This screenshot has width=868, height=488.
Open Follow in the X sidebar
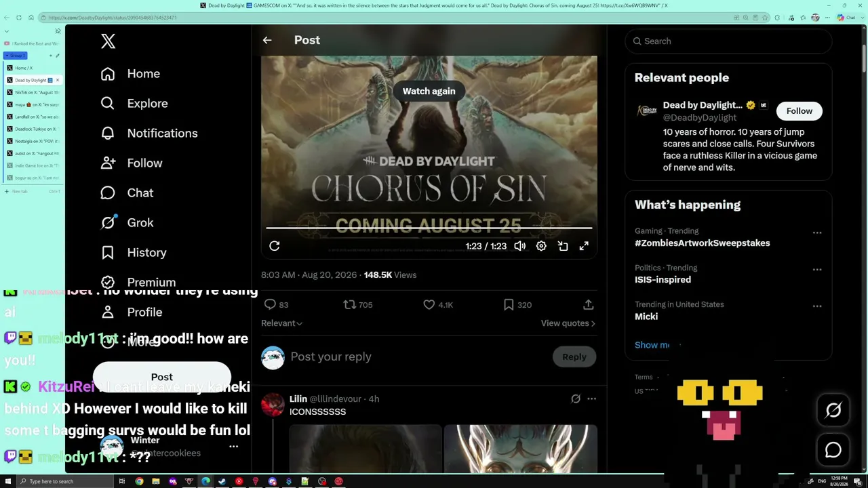pos(132,163)
